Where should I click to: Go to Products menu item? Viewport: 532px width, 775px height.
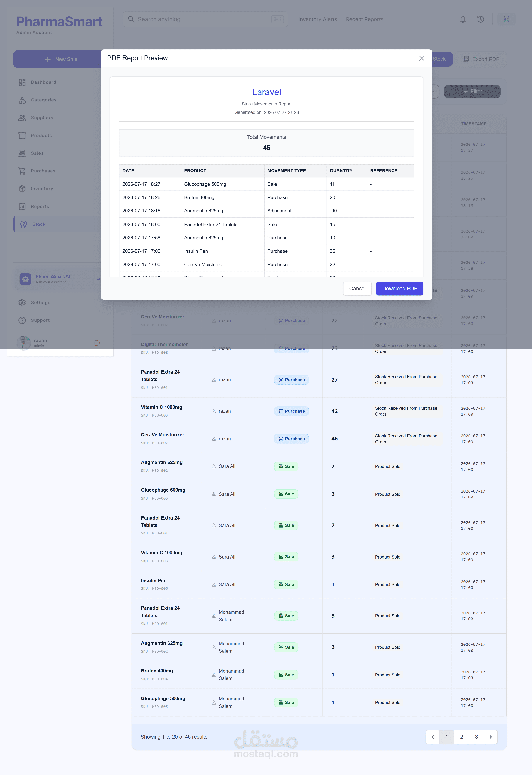(x=41, y=136)
